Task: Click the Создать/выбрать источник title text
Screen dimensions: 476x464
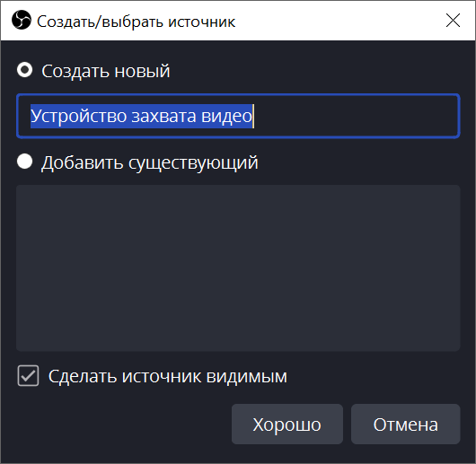Action: click(x=136, y=22)
